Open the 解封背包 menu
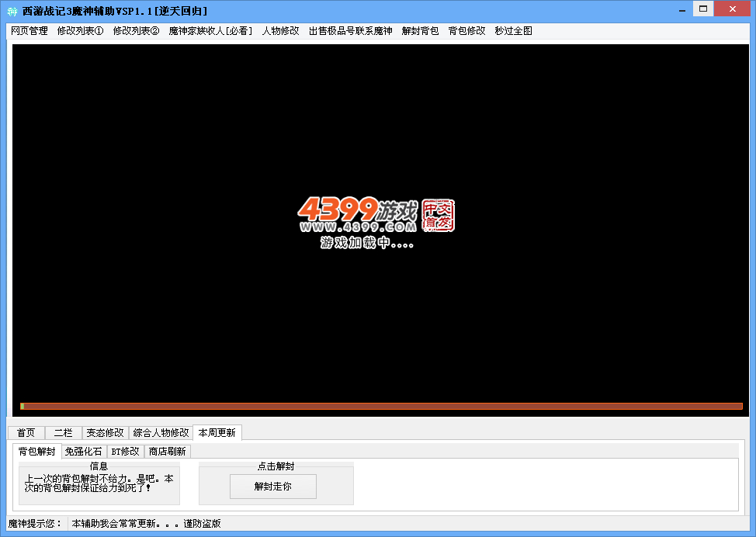Image resolution: width=756 pixels, height=537 pixels. click(421, 31)
